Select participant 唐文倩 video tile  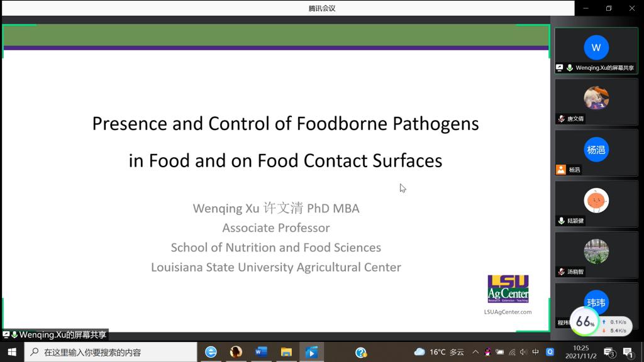click(x=596, y=101)
